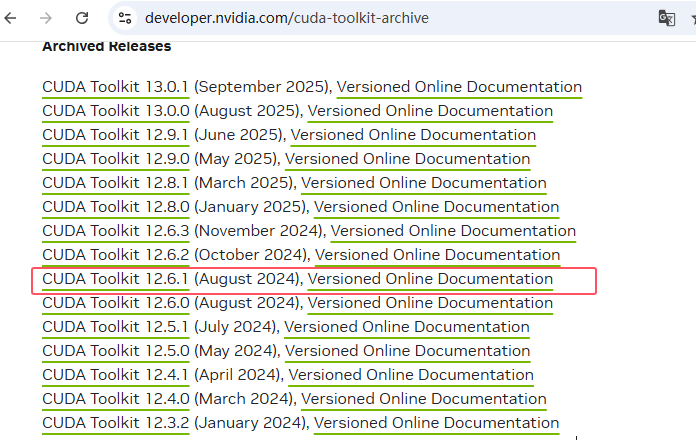696x440 pixels.
Task: Open CUDA Toolkit 12.3.2 link
Action: click(115, 423)
